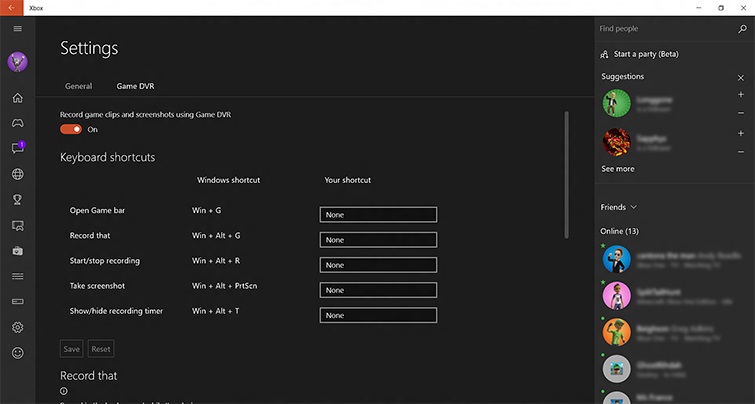Open online friend with blue avatar

616,259
